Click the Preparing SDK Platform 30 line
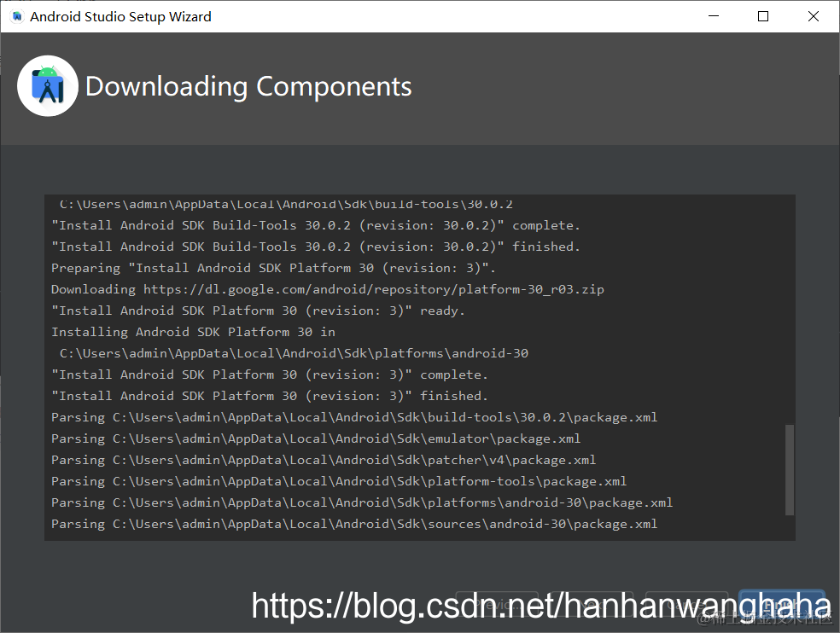 tap(273, 268)
